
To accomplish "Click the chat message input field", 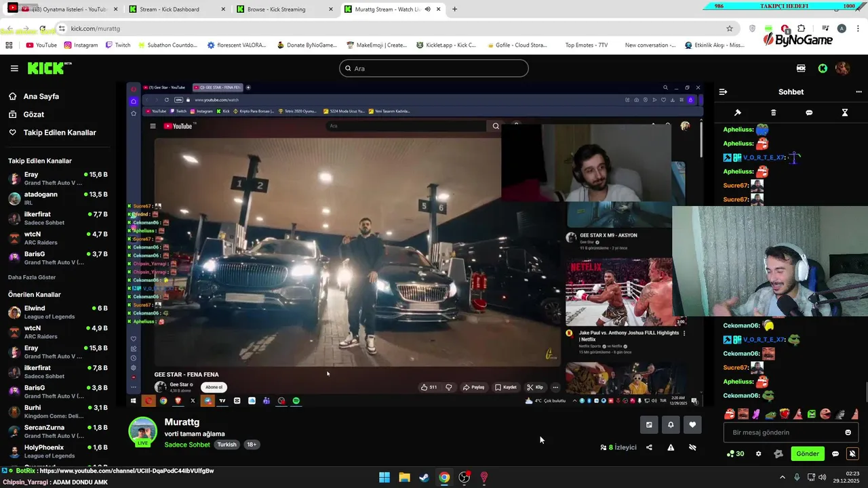I will click(790, 432).
